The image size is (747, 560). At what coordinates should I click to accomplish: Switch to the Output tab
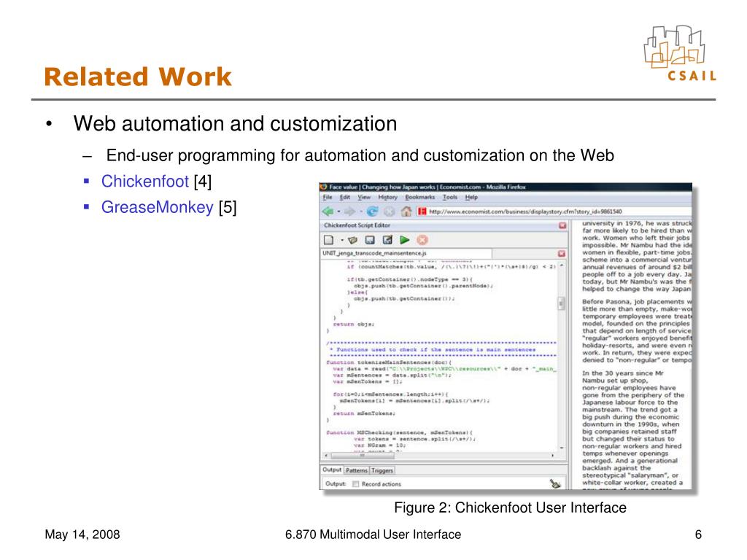pos(332,470)
